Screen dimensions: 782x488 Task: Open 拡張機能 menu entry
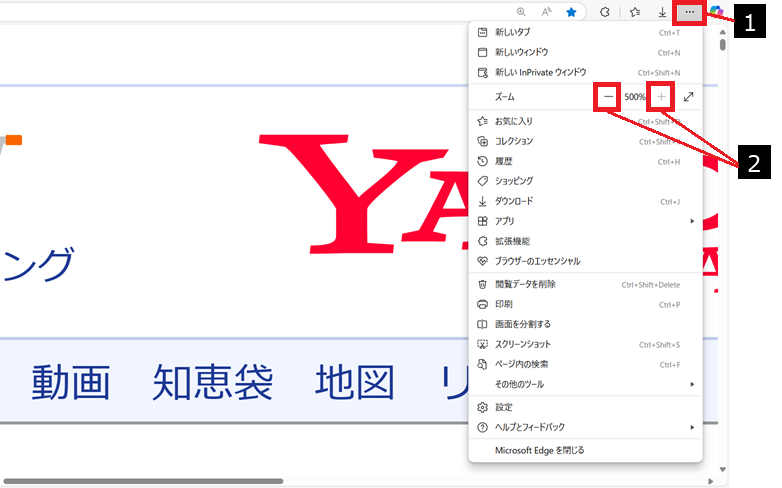[x=585, y=241]
